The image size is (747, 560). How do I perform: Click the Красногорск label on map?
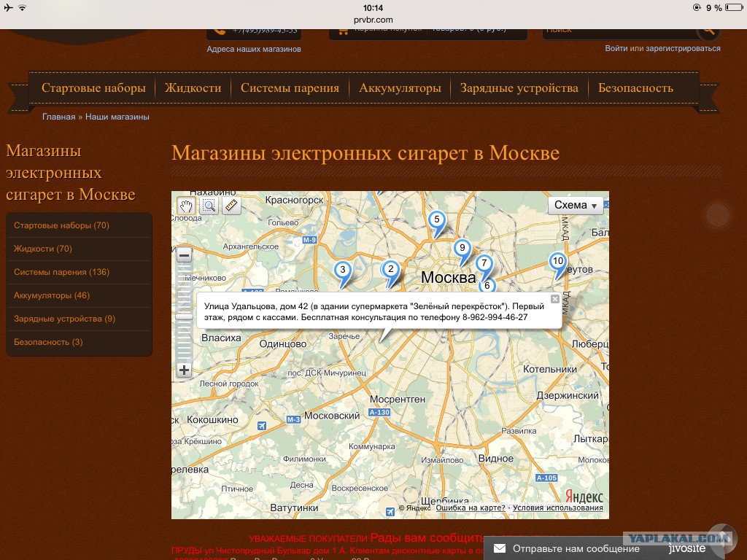tap(295, 200)
